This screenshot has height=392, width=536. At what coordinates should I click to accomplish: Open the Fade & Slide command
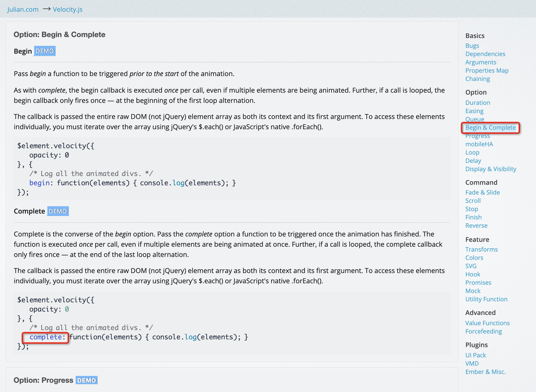[x=482, y=192]
